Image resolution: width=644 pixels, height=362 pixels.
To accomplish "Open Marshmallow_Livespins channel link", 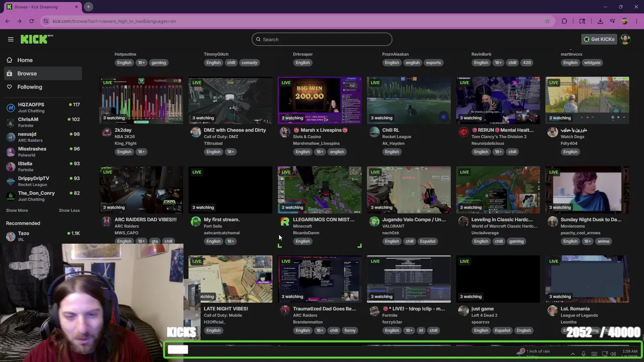I will (316, 143).
